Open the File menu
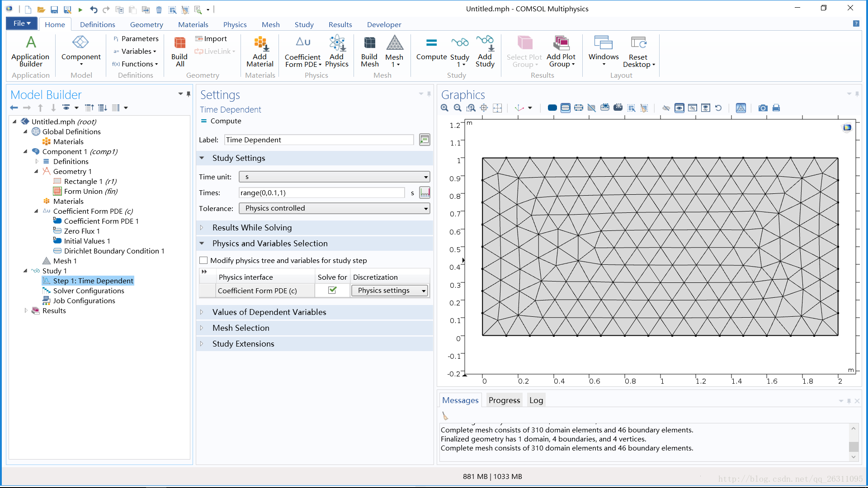This screenshot has width=868, height=488. (x=22, y=23)
